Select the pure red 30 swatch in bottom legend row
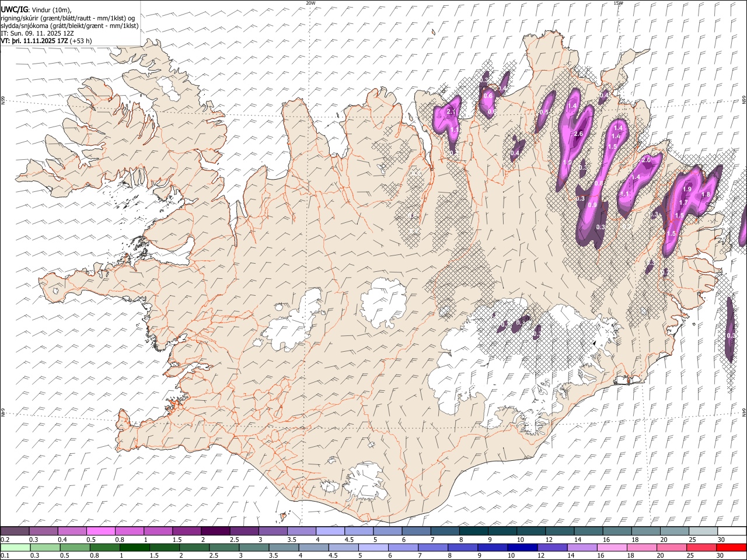 (732, 548)
